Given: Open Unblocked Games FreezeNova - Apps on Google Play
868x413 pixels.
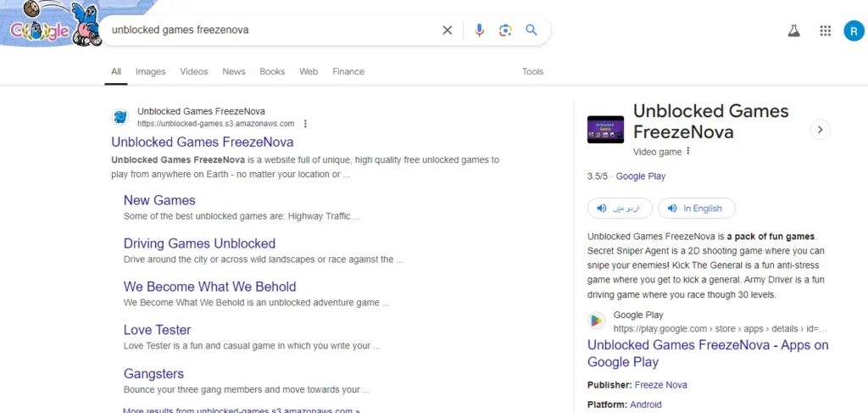Looking at the screenshot, I should tap(708, 353).
